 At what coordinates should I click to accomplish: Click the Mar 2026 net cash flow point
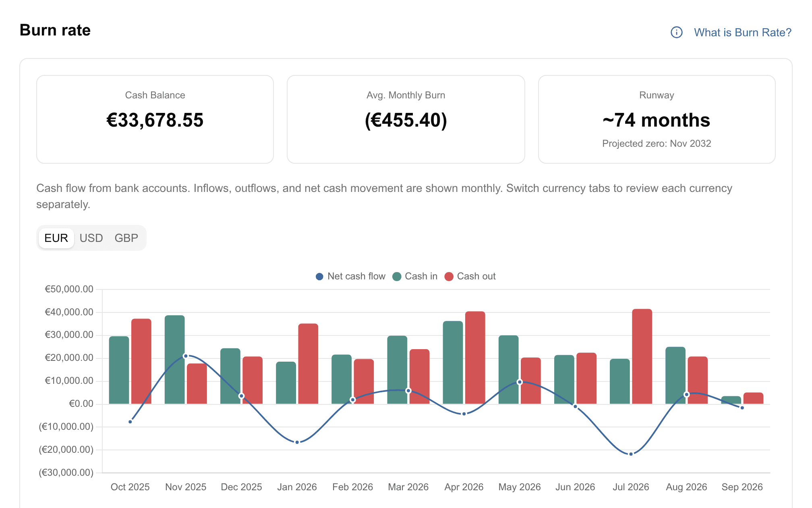(x=408, y=391)
